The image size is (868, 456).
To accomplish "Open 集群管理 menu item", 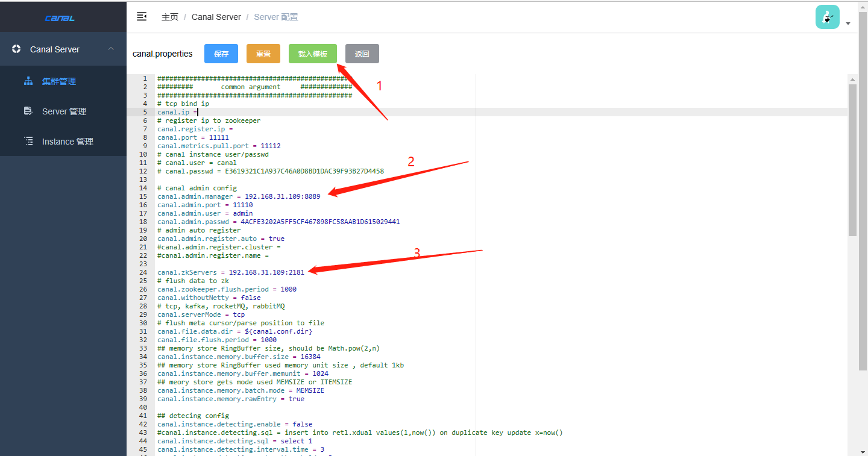I will tap(63, 81).
